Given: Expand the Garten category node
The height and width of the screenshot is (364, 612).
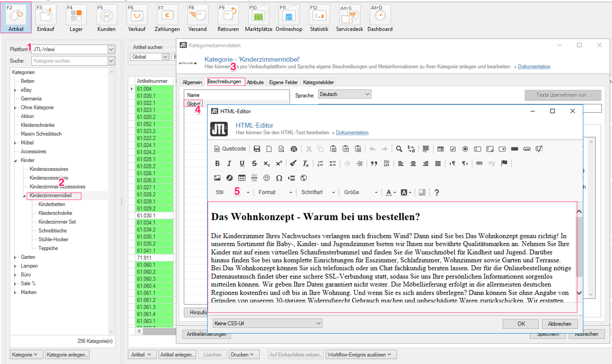Looking at the screenshot, I should pyautogui.click(x=15, y=257).
